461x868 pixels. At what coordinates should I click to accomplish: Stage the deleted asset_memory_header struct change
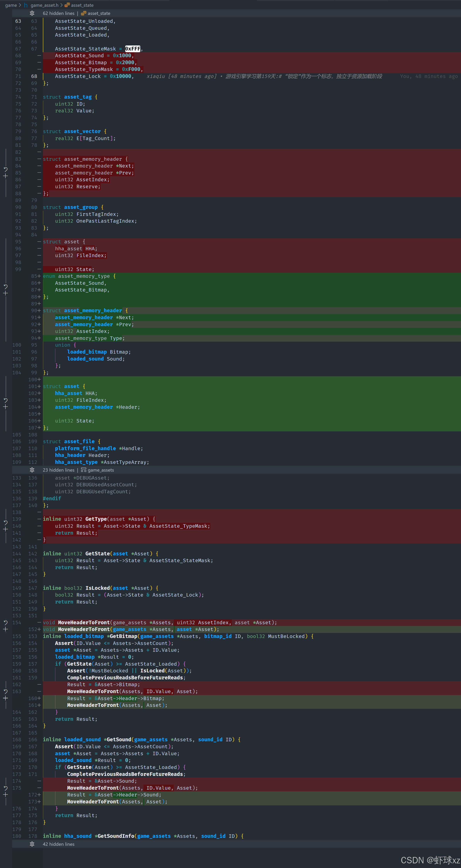[5, 176]
